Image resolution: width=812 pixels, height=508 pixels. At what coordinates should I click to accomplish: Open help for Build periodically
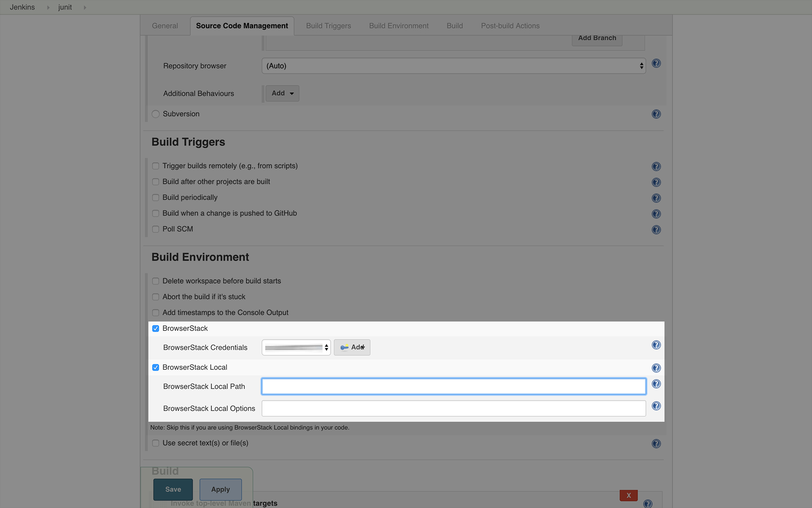pos(656,198)
